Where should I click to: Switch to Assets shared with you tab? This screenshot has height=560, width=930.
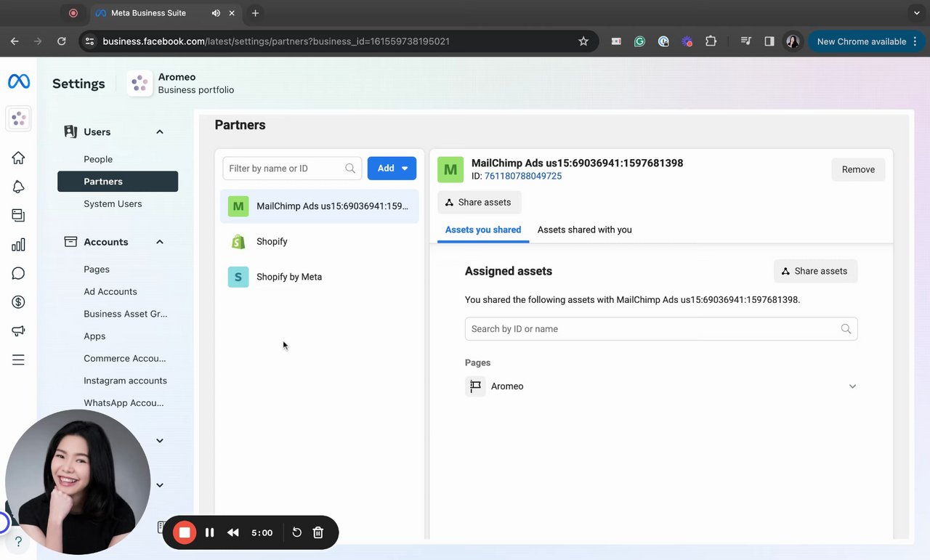(x=585, y=230)
